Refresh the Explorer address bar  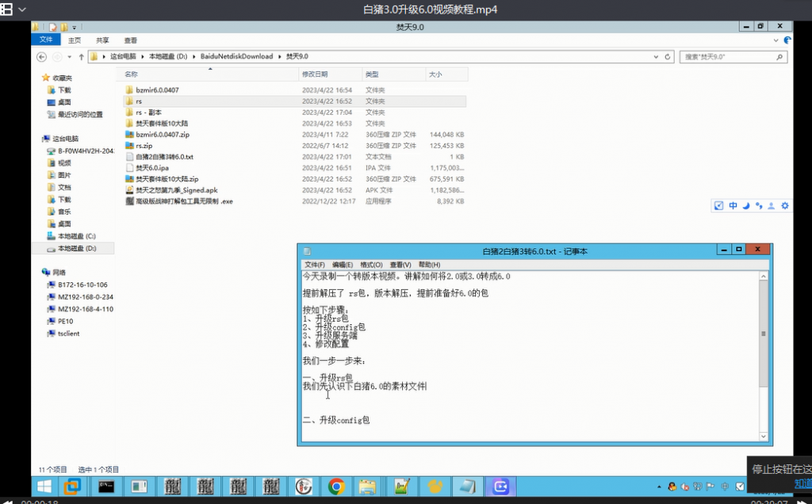[668, 57]
